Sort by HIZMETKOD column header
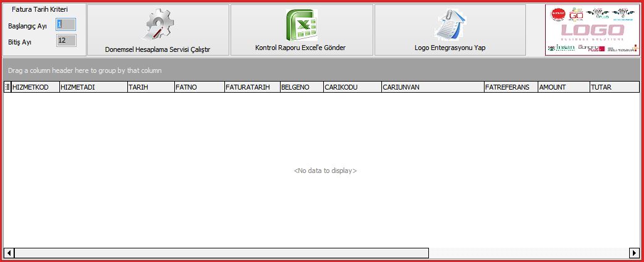This screenshot has width=644, height=262. 35,88
